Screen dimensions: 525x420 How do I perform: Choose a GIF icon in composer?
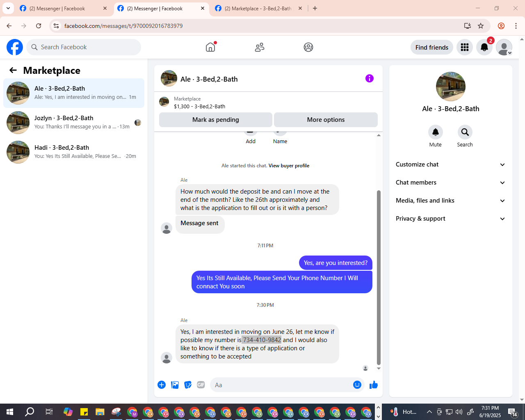pyautogui.click(x=201, y=385)
